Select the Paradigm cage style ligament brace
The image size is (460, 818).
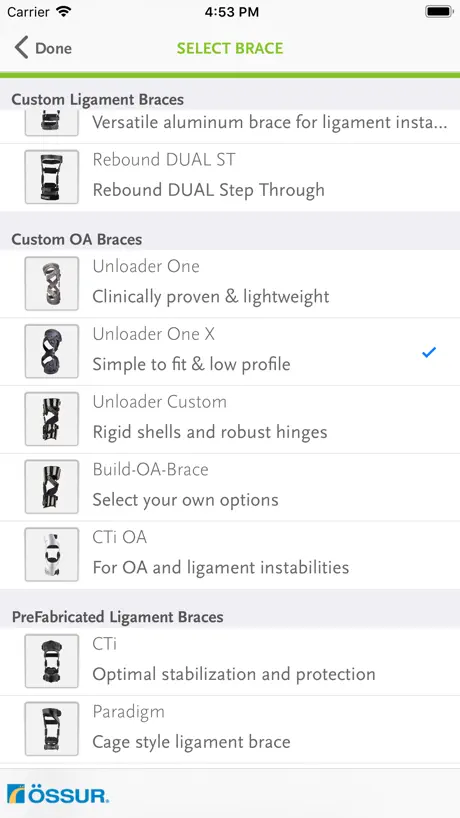[x=230, y=729]
